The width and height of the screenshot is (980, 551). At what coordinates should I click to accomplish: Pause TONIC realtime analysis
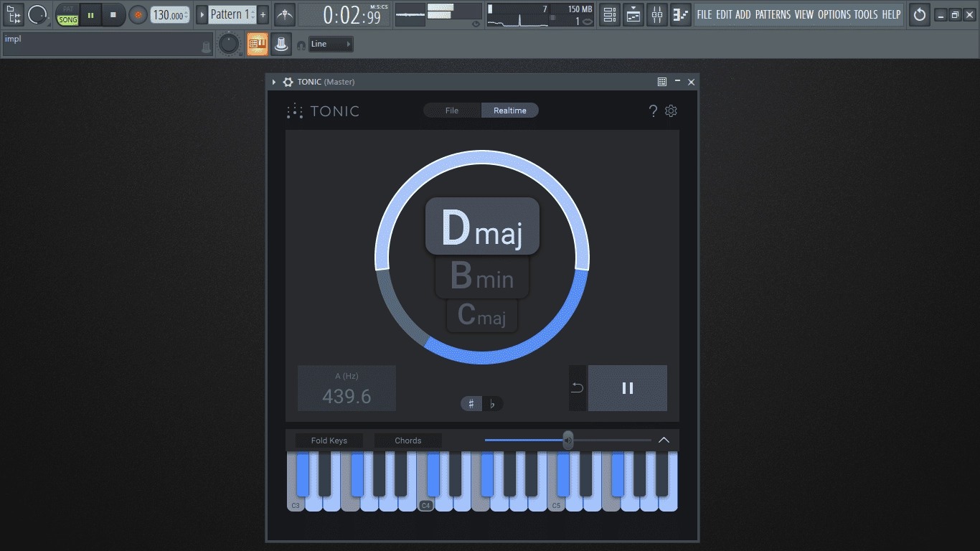[x=628, y=388]
